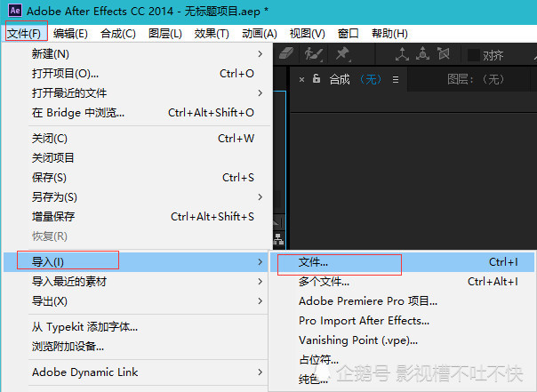Click the flowchart icon in project panel
Image resolution: width=537 pixels, height=392 pixels.
tap(278, 238)
